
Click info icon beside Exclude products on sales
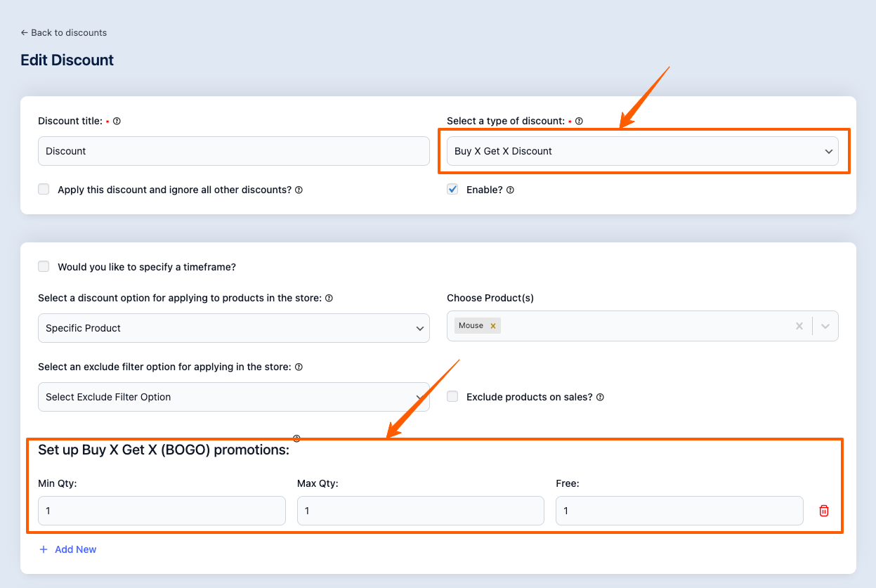[x=600, y=397]
